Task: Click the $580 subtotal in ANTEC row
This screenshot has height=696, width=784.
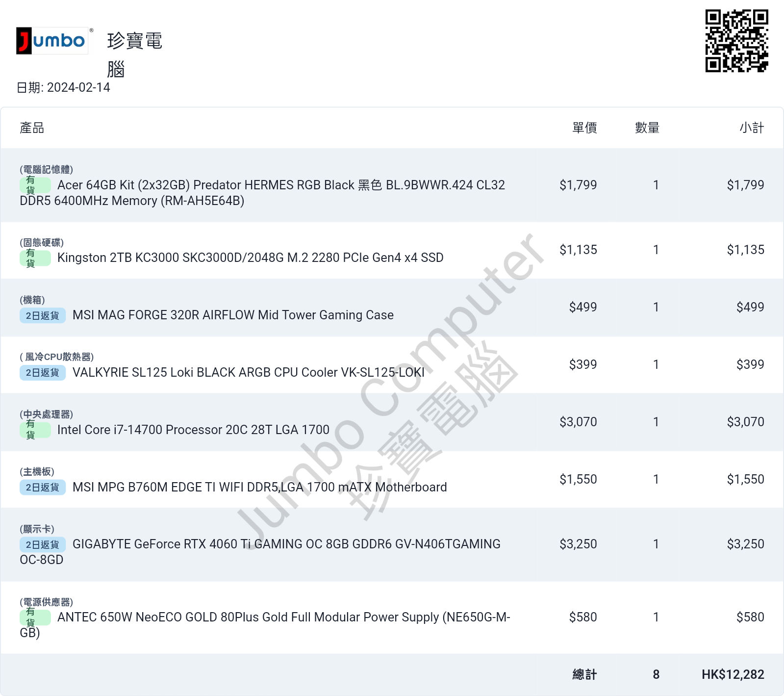Action: click(x=750, y=617)
